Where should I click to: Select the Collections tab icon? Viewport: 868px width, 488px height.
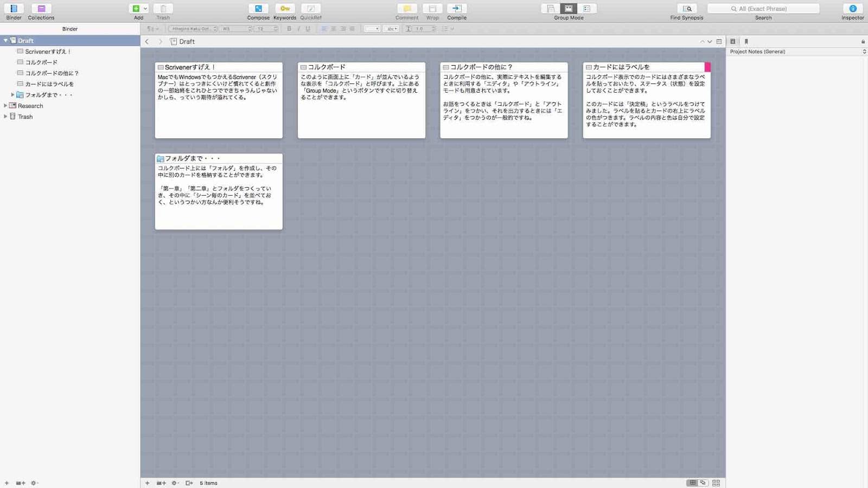[40, 9]
